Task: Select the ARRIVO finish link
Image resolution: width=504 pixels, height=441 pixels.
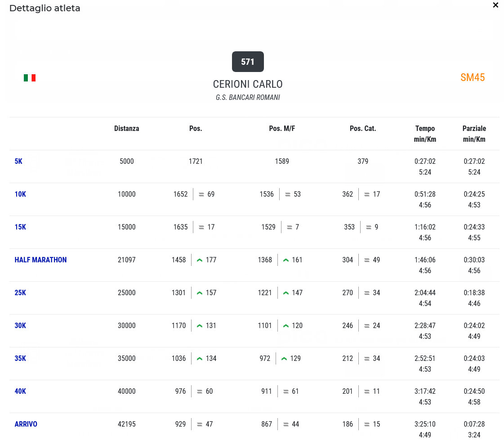Action: click(x=26, y=424)
